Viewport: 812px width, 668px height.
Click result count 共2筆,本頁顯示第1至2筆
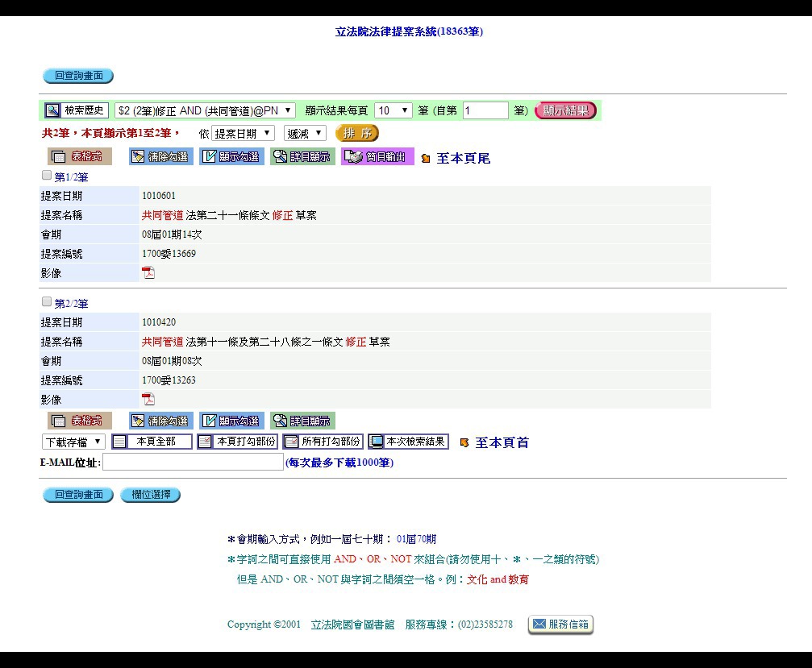pyautogui.click(x=110, y=133)
